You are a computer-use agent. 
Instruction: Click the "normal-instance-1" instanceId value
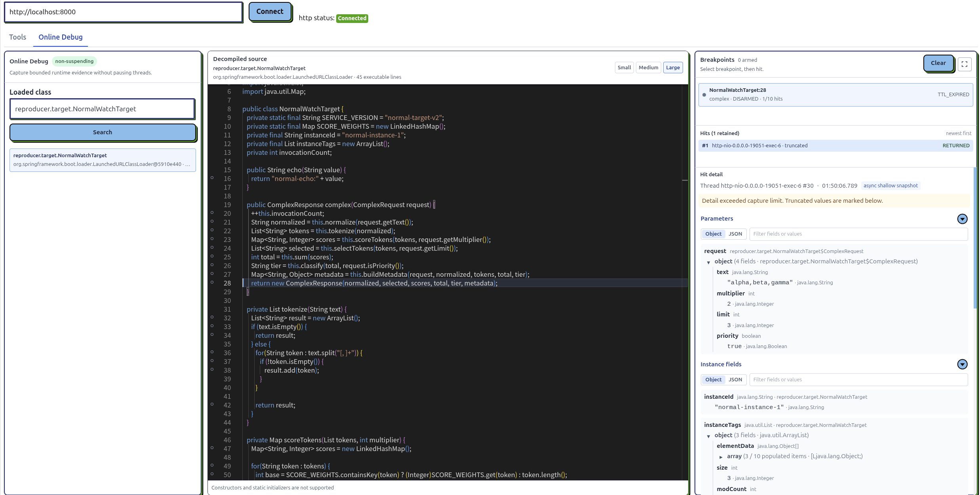[x=749, y=407]
